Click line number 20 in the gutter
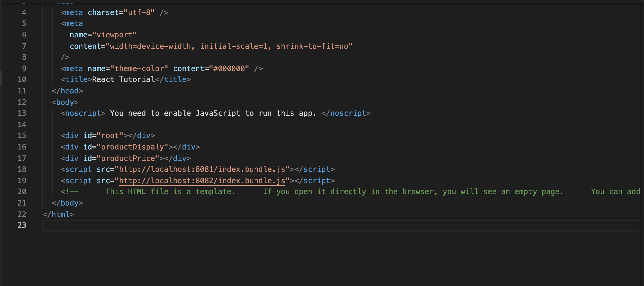The height and width of the screenshot is (286, 644). [22, 192]
